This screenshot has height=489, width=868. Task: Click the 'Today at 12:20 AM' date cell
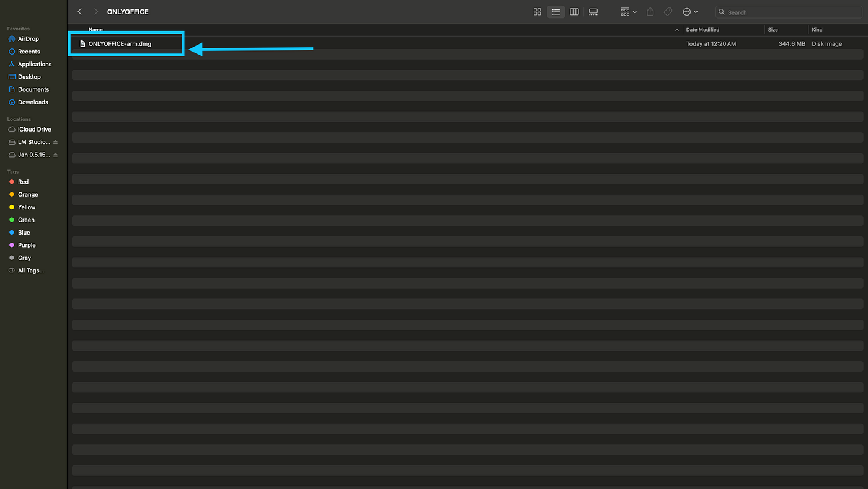coord(711,44)
